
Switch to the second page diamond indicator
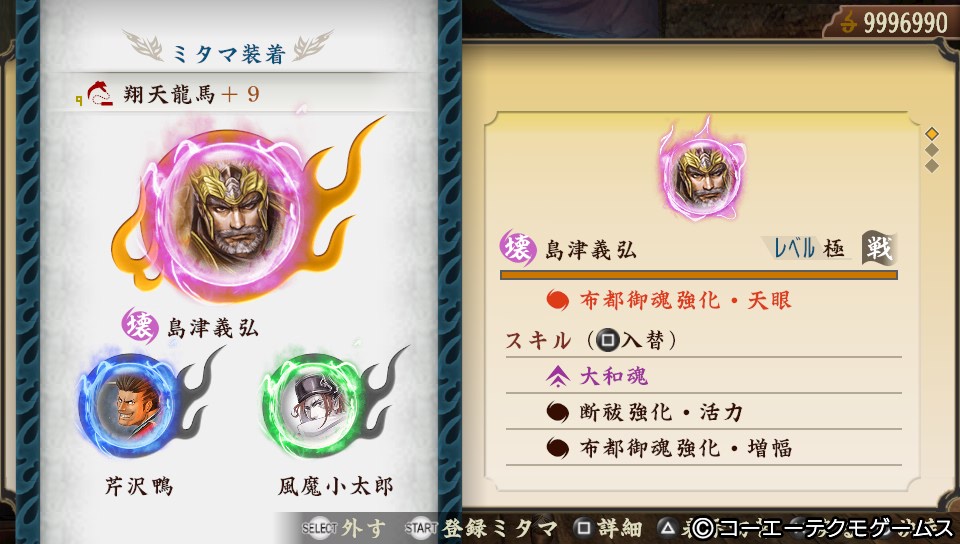click(932, 150)
